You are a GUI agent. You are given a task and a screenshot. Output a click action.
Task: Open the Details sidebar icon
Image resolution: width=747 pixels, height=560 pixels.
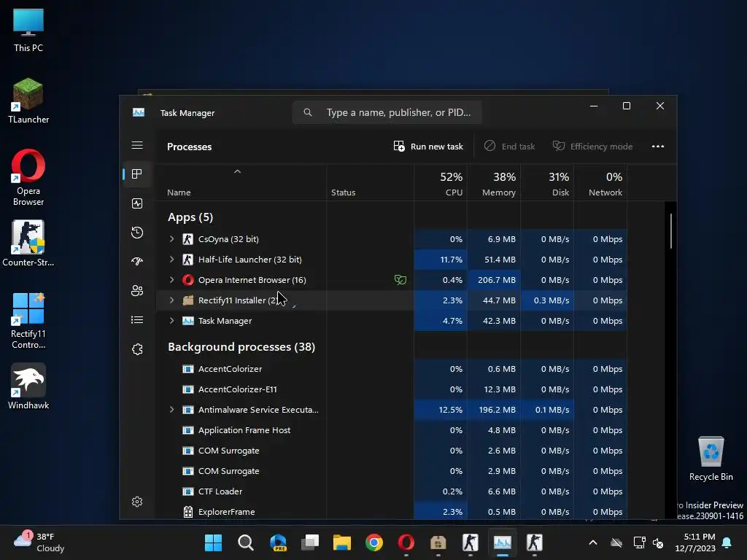click(x=137, y=319)
